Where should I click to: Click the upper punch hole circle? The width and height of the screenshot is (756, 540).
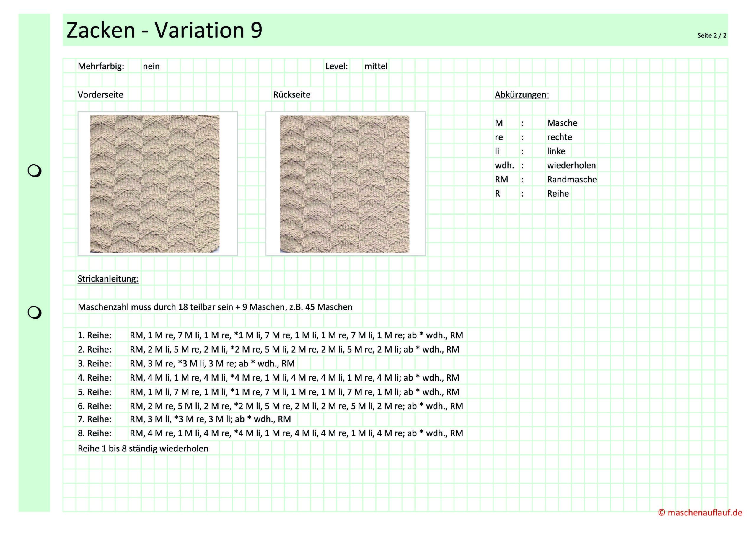34,171
